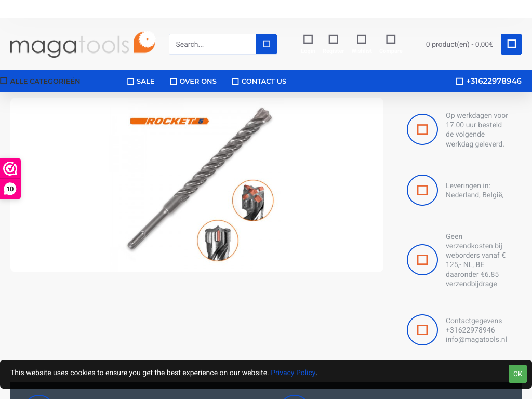The height and width of the screenshot is (399, 532).
Task: Click the pink review badge icon
Action: pyautogui.click(x=10, y=168)
